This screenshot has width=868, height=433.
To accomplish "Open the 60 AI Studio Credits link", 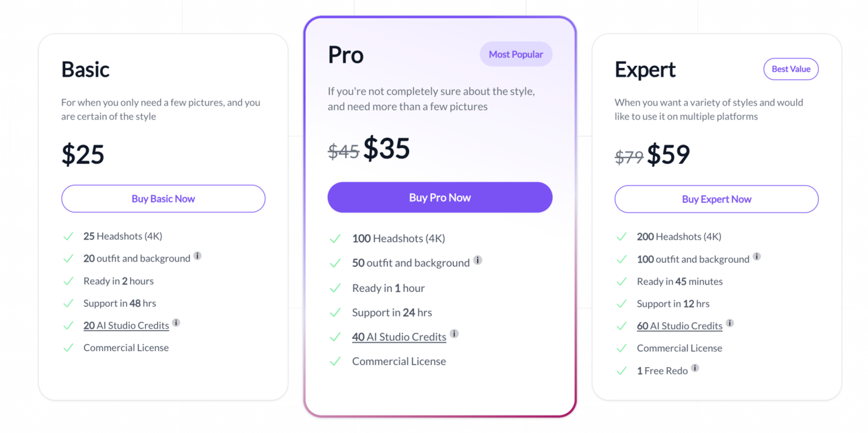I will 680,326.
